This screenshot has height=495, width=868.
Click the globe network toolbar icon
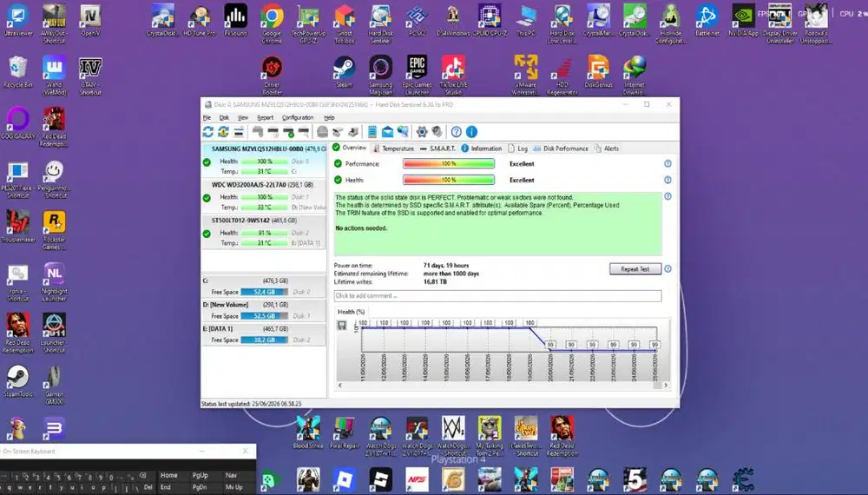403,132
